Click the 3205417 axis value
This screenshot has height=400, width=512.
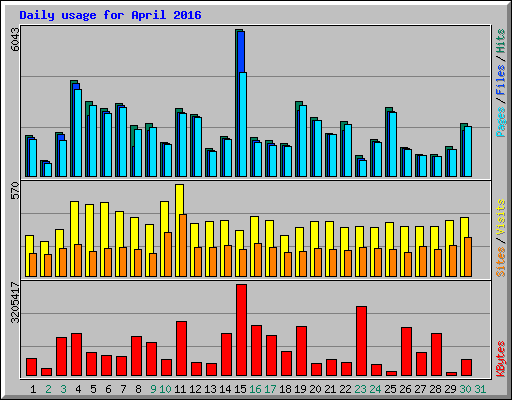point(15,302)
